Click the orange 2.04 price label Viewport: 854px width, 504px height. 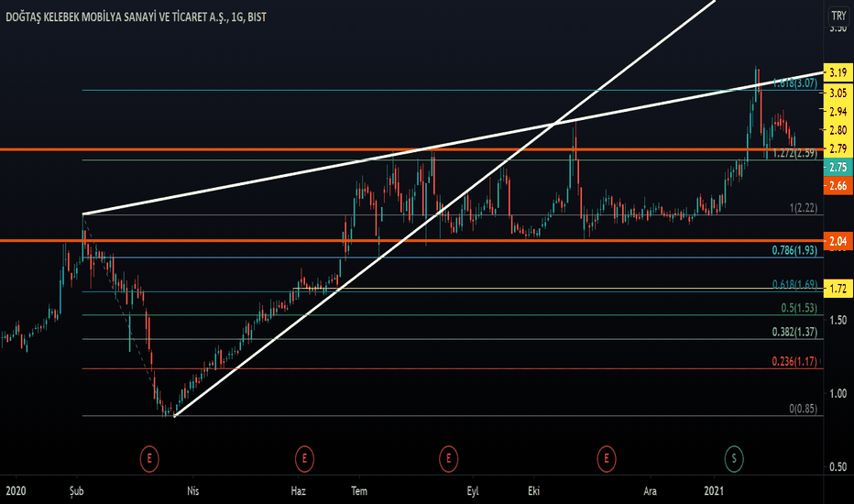tap(838, 241)
